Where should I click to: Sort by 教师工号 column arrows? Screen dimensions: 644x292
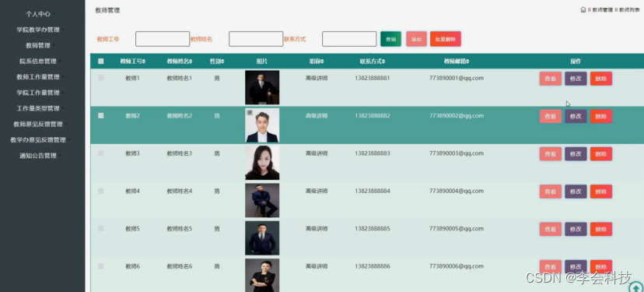pos(144,62)
